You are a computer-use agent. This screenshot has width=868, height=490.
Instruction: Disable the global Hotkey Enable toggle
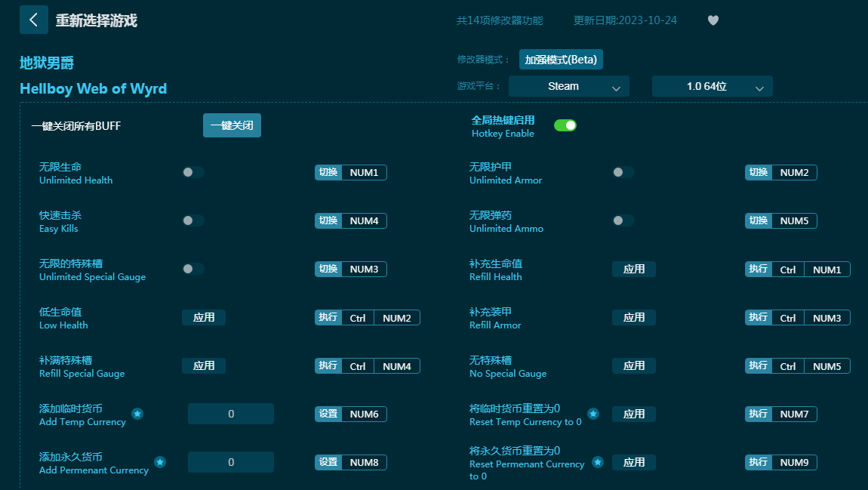pyautogui.click(x=565, y=125)
